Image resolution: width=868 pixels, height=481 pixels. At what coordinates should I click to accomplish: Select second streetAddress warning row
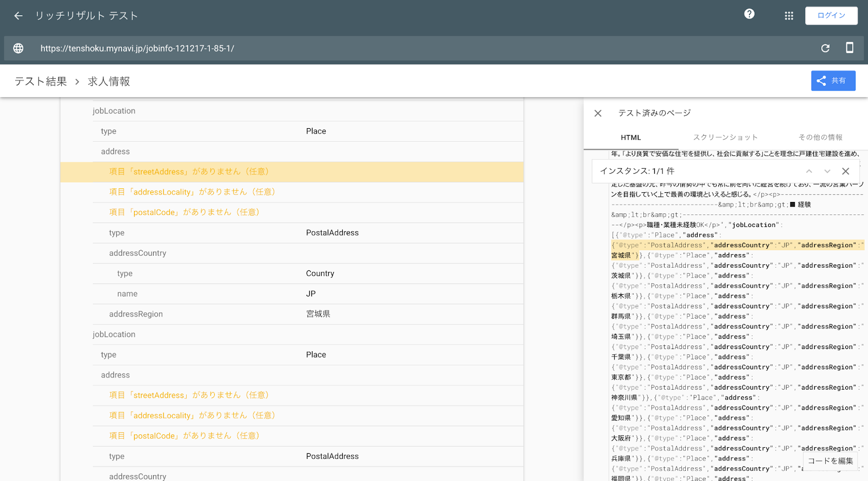[x=308, y=395]
